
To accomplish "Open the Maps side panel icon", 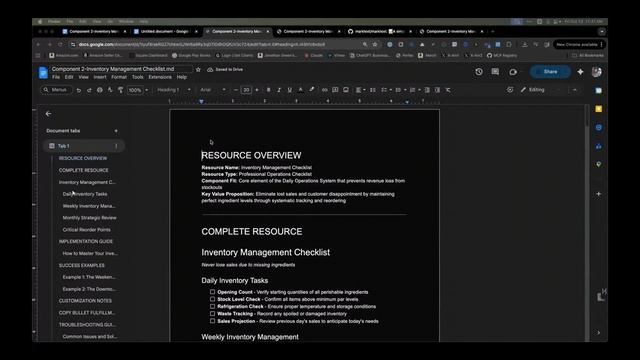I will [598, 164].
